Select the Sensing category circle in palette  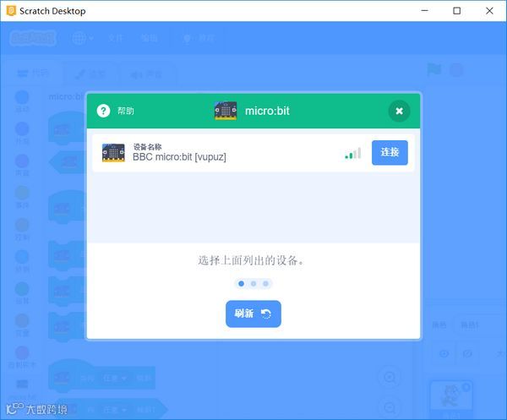22,257
